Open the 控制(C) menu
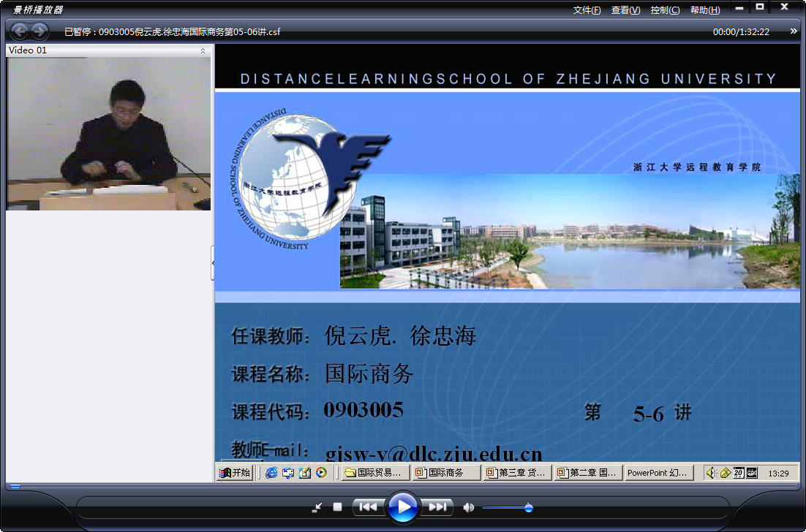Image resolution: width=806 pixels, height=532 pixels. (665, 10)
